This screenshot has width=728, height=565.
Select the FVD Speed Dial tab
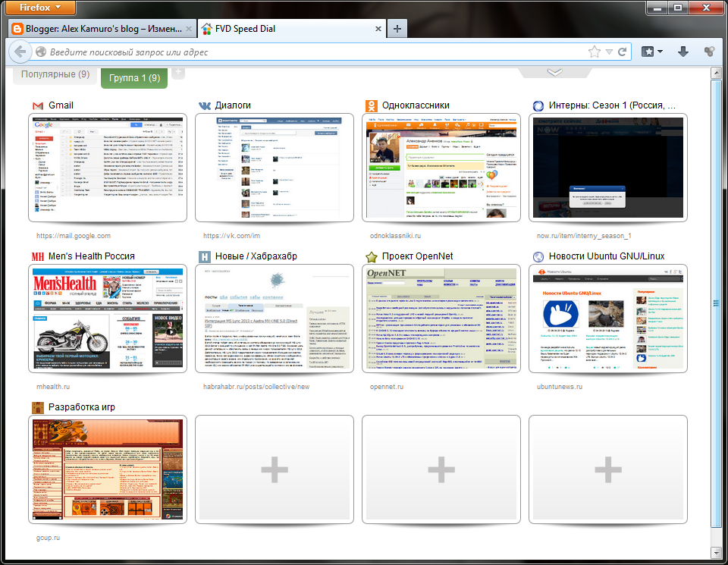(291, 29)
